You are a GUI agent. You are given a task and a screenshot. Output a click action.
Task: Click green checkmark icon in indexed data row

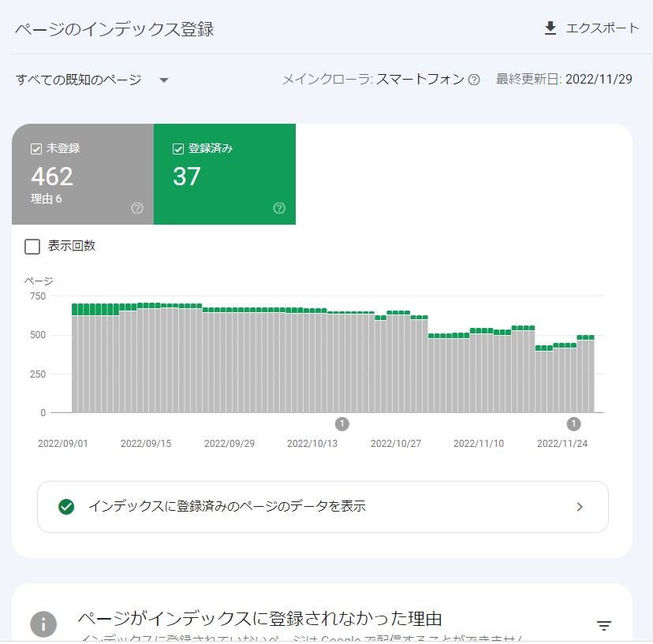[x=66, y=507]
